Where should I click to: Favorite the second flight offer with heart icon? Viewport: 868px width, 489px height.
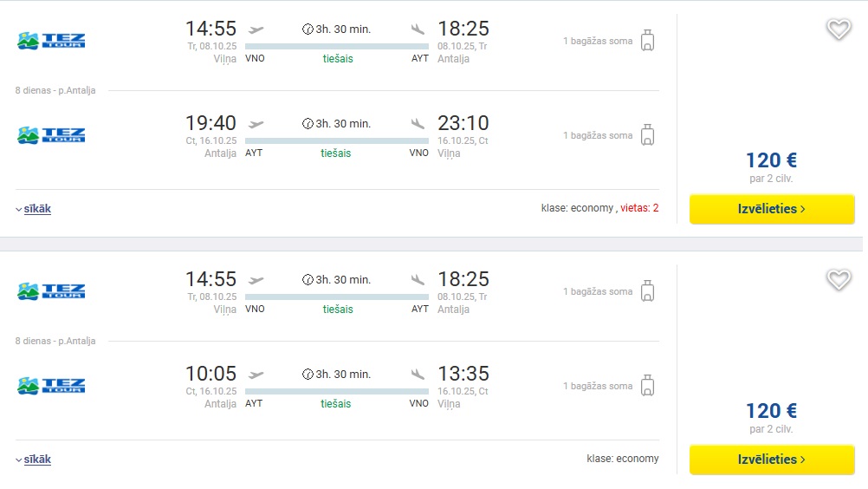[839, 281]
